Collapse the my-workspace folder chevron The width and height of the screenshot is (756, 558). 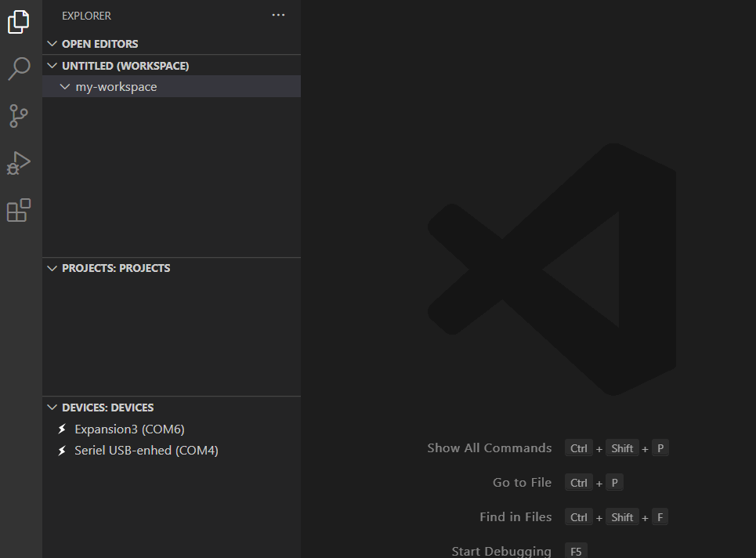(x=64, y=87)
